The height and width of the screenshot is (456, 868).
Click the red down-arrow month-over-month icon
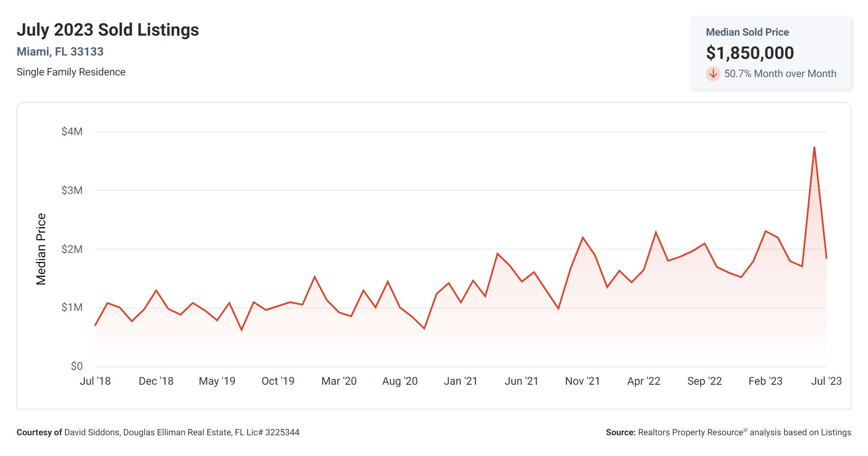point(713,74)
